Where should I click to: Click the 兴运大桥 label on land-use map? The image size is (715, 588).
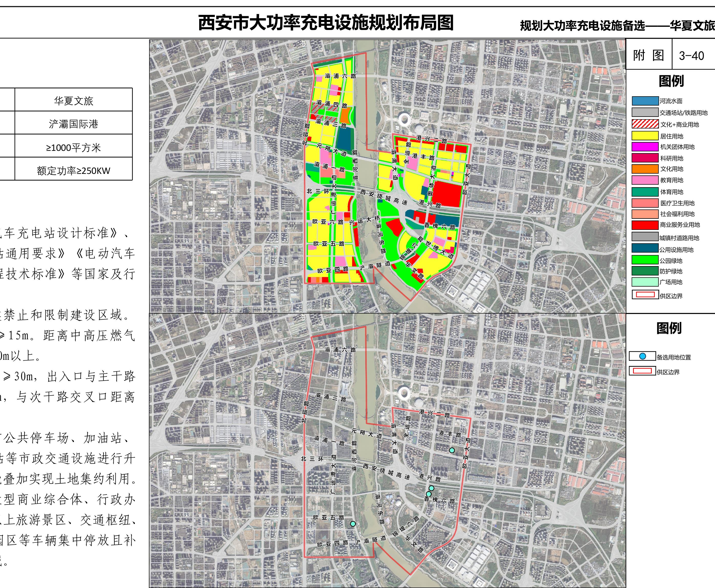click(365, 220)
